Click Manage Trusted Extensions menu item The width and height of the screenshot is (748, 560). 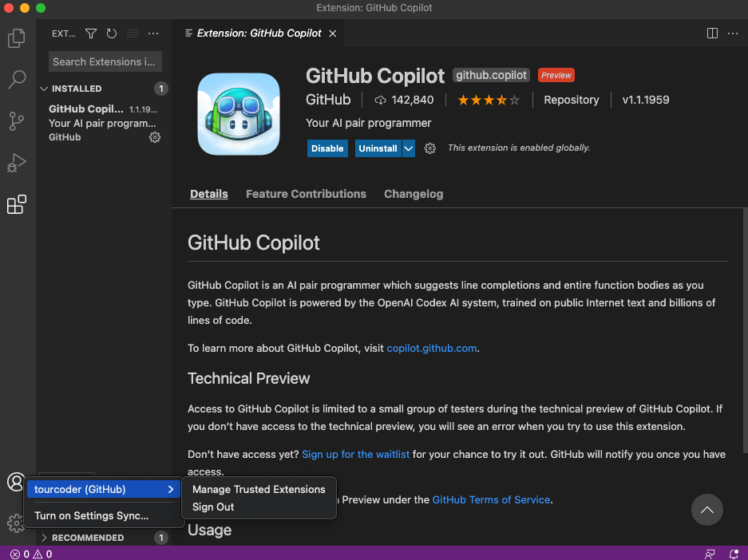click(x=259, y=489)
